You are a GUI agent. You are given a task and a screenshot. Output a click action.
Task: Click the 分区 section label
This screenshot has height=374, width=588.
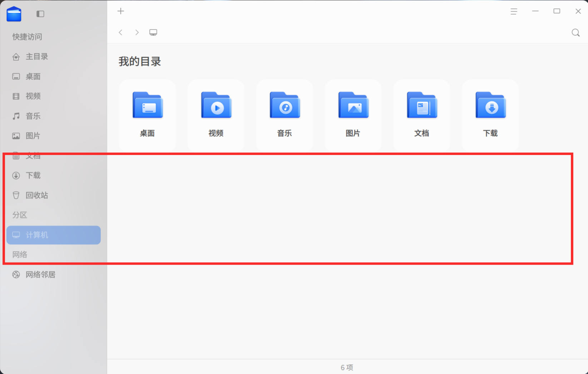coord(20,215)
